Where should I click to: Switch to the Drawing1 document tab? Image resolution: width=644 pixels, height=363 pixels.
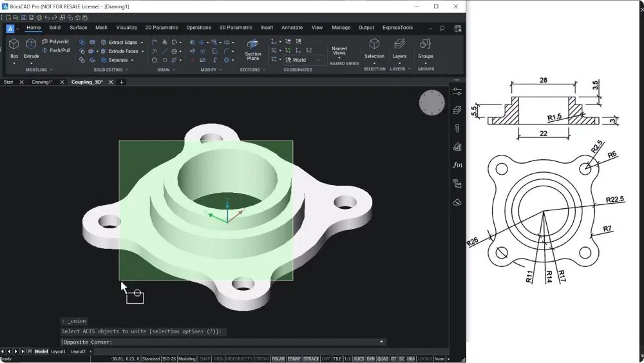[x=43, y=83]
